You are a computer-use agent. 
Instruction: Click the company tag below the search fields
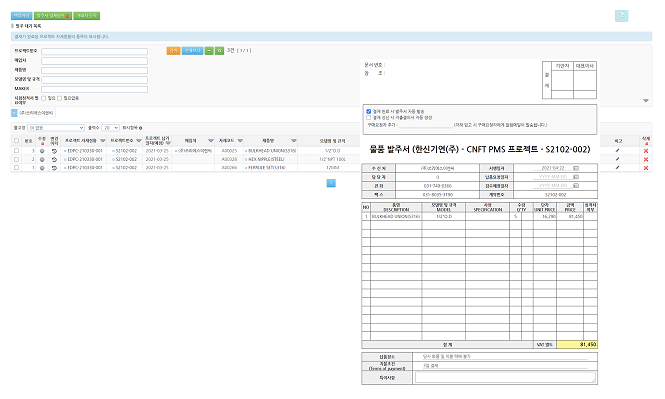(36, 113)
